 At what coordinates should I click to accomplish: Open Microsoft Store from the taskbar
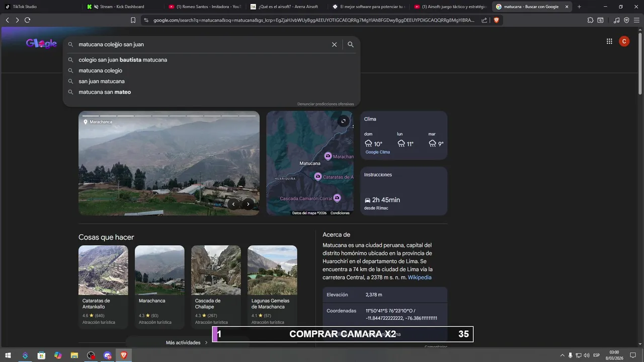coord(41,355)
